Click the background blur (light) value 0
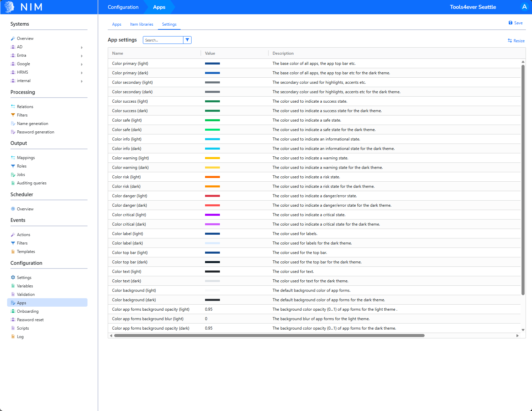 tap(206, 319)
